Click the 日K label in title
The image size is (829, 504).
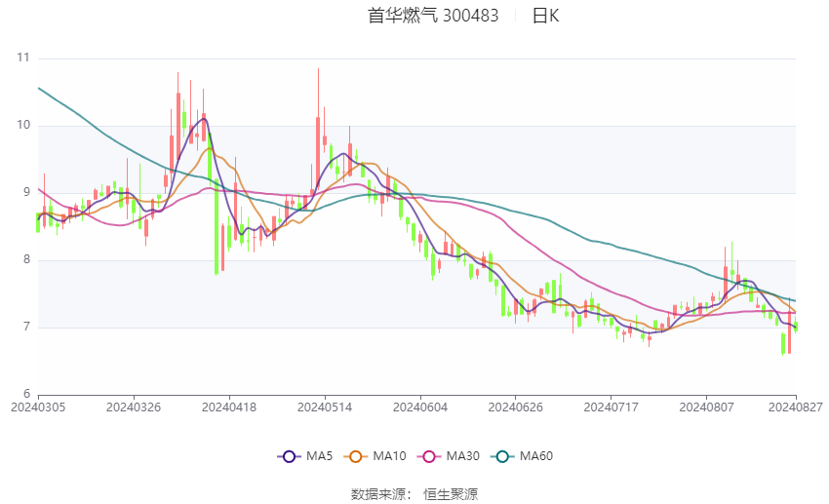[x=545, y=16]
